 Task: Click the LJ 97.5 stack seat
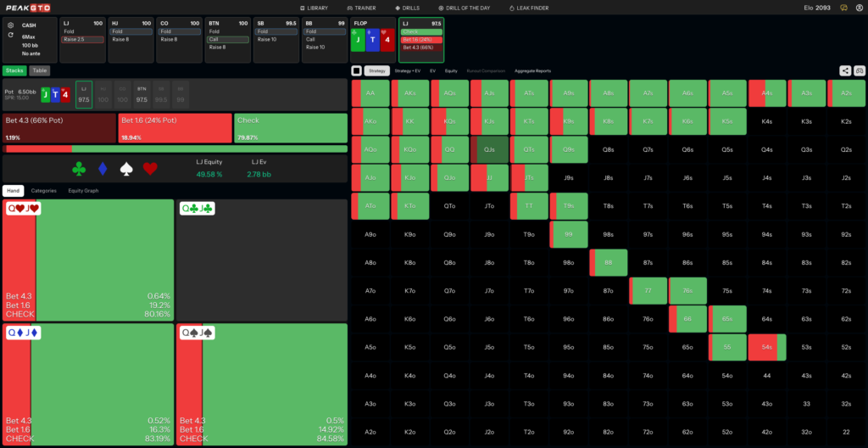84,94
